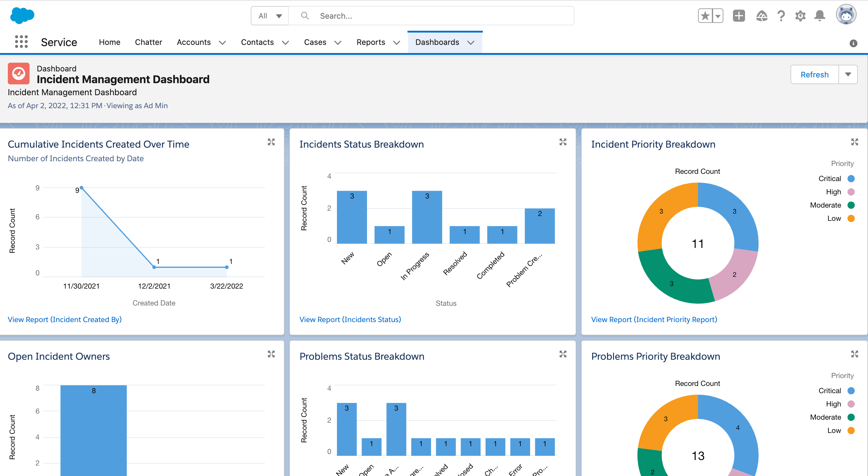Expand the Contacts navigation dropdown
This screenshot has width=868, height=476.
285,42
